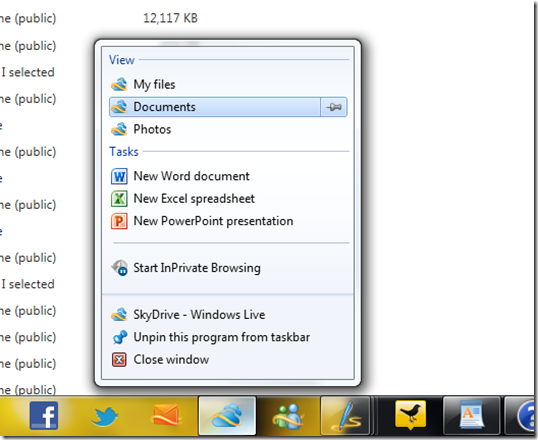Screen dimensions: 538x440
Task: Open the yellow black bird taskbar icon
Action: pos(410,415)
